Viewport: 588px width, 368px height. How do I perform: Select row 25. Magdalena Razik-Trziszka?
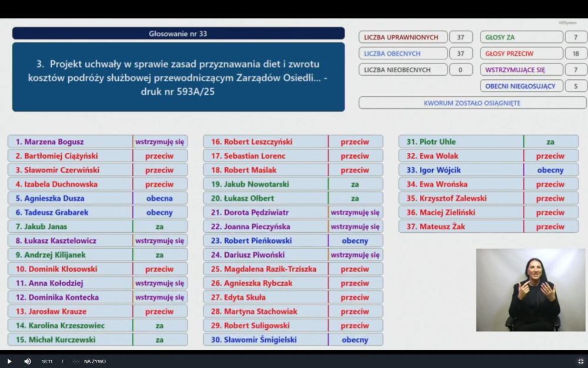tap(293, 269)
